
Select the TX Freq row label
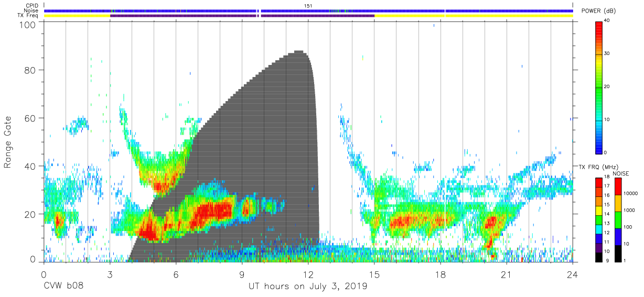coord(28,16)
